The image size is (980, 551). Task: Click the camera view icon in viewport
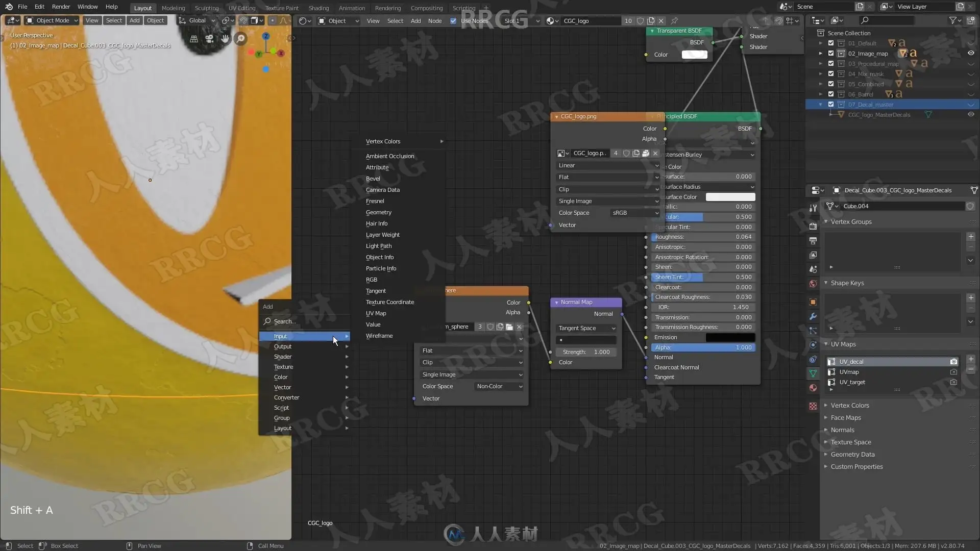209,39
